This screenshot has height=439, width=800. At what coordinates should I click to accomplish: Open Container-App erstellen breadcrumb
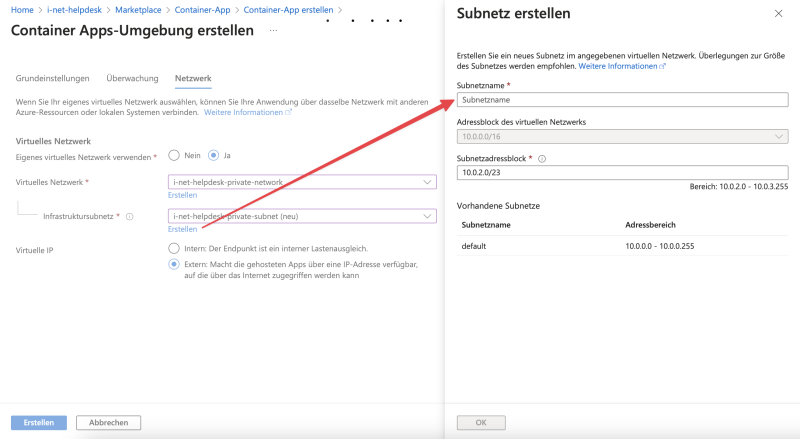(x=288, y=10)
